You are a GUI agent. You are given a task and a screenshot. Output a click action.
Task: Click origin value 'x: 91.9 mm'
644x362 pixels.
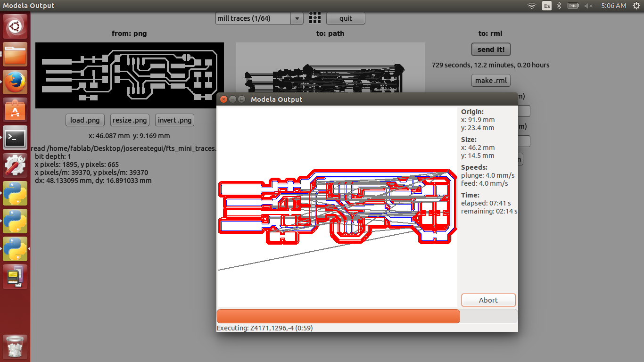click(x=478, y=120)
